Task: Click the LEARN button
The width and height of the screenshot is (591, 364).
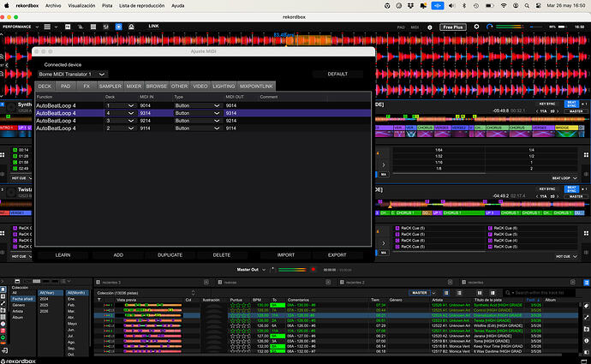Action: 63,255
